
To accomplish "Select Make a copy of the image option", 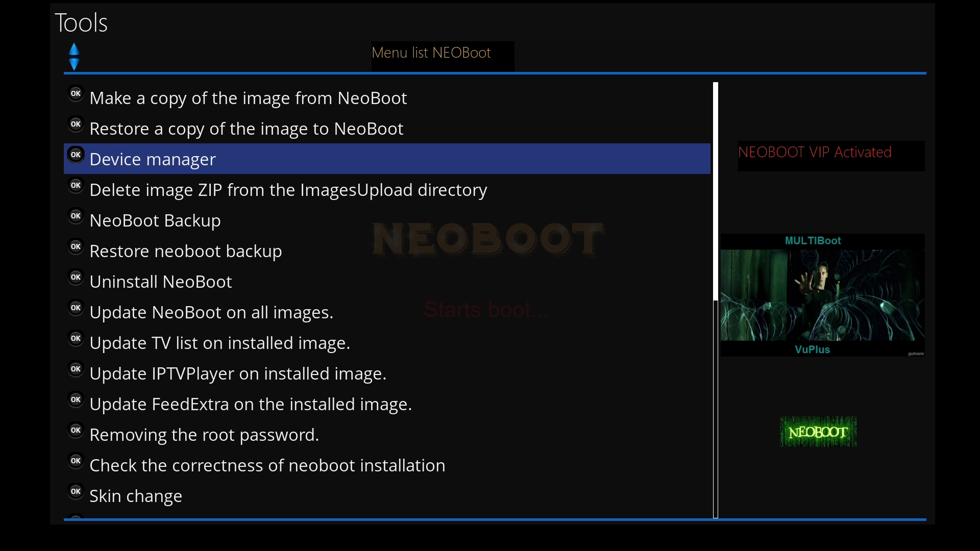I will click(x=248, y=98).
